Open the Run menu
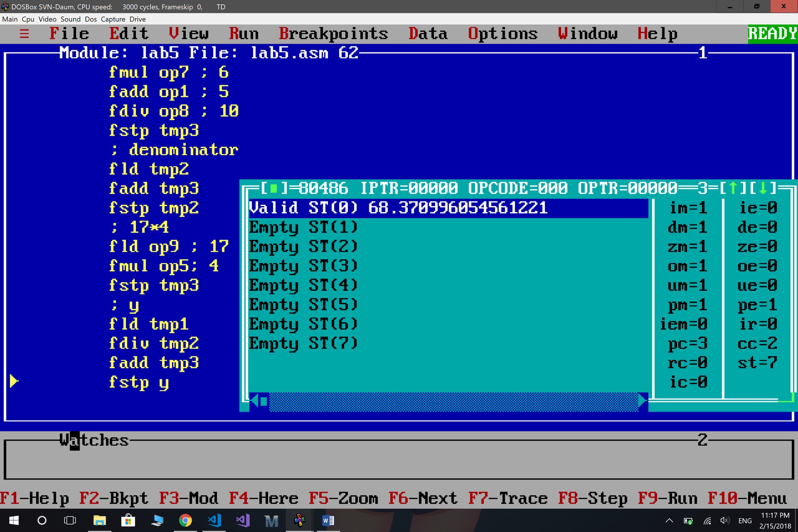798x532 pixels. pos(243,34)
